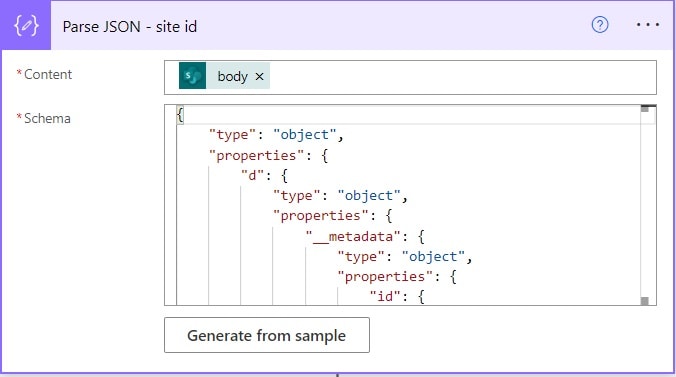Click the Parse JSON action icon
The height and width of the screenshot is (377, 676).
point(26,26)
